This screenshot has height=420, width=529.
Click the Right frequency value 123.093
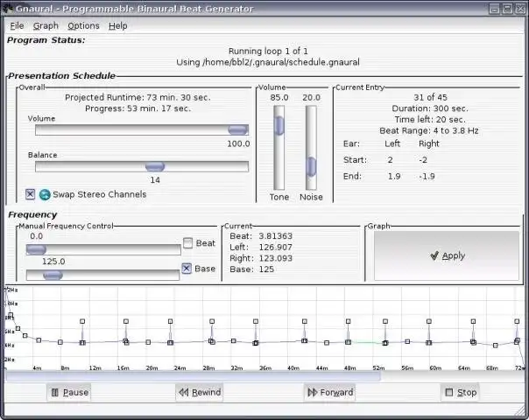(x=275, y=258)
